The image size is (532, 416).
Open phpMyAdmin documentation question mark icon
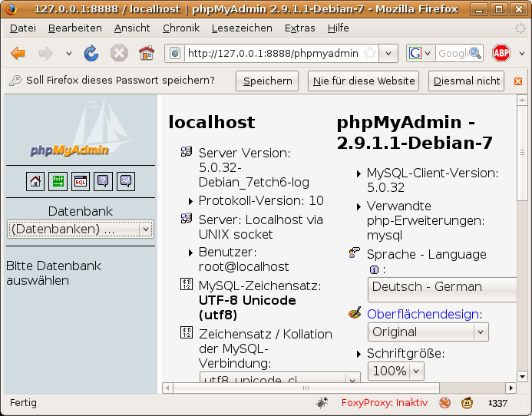[x=103, y=182]
